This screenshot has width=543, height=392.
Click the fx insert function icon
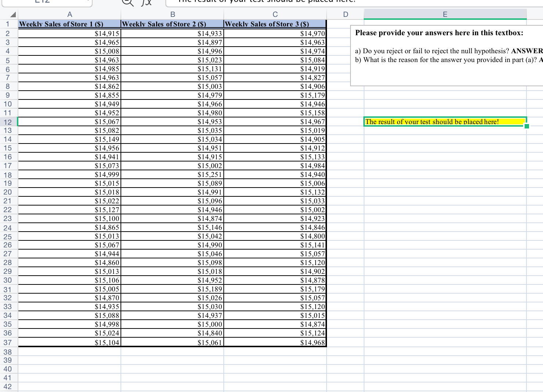pos(146,2)
